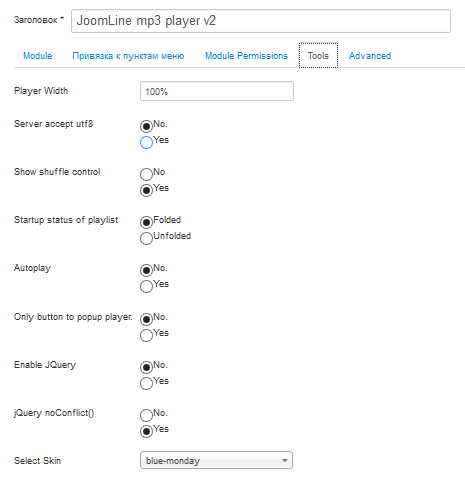Set jQuery noConflict() to No

146,415
